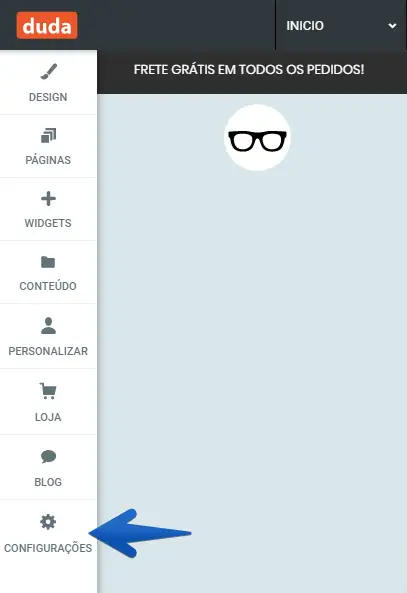Select the Blog speech bubble icon
Image resolution: width=407 pixels, height=593 pixels.
tap(48, 456)
